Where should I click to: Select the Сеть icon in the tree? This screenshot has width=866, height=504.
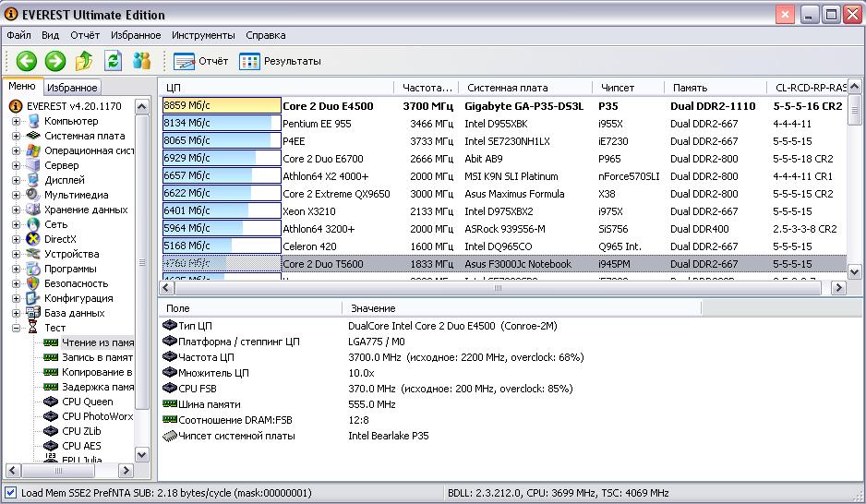34,224
